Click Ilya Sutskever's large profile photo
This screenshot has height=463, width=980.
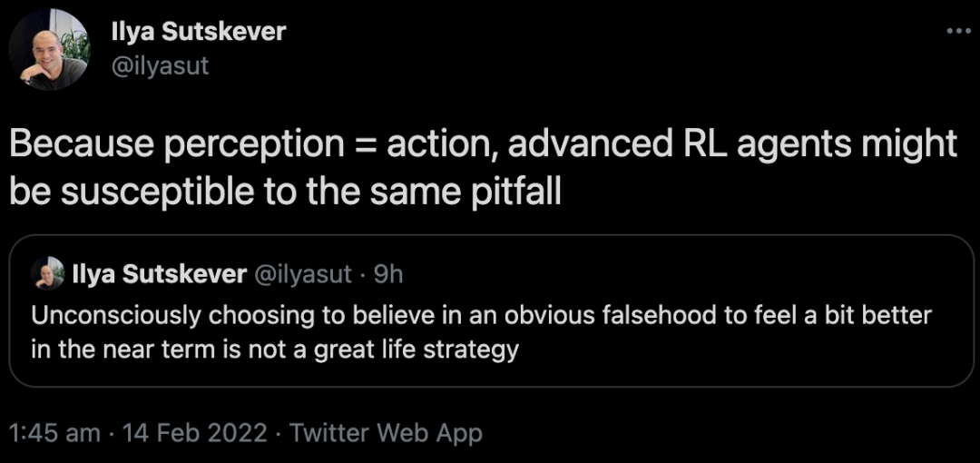coord(49,49)
